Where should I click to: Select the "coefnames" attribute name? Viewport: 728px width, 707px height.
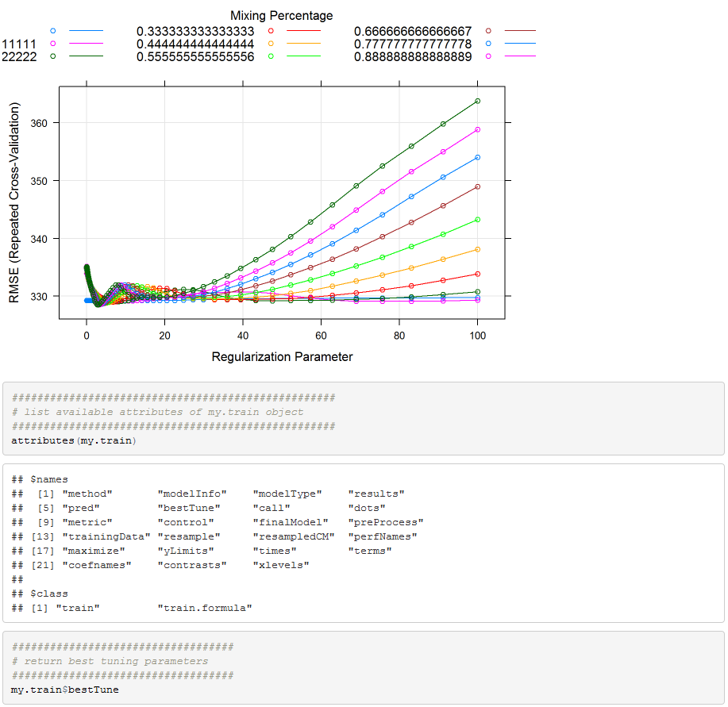(x=97, y=565)
